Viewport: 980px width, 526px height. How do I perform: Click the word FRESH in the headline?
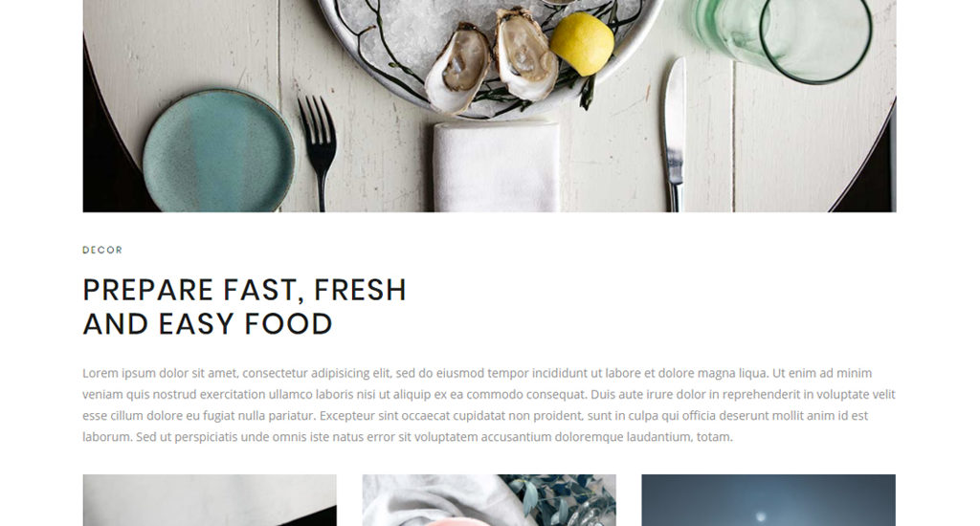360,291
